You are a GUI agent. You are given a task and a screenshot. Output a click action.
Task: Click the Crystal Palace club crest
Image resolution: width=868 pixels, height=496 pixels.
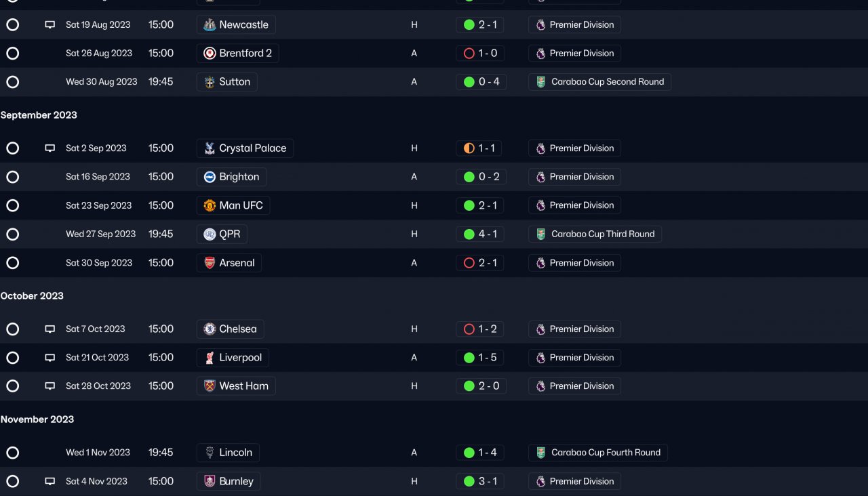pyautogui.click(x=210, y=148)
